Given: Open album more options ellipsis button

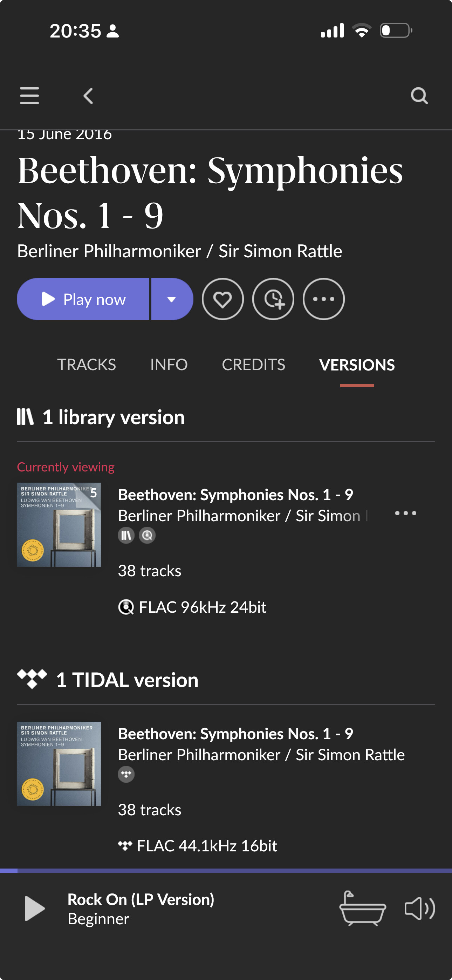Looking at the screenshot, I should click(323, 299).
